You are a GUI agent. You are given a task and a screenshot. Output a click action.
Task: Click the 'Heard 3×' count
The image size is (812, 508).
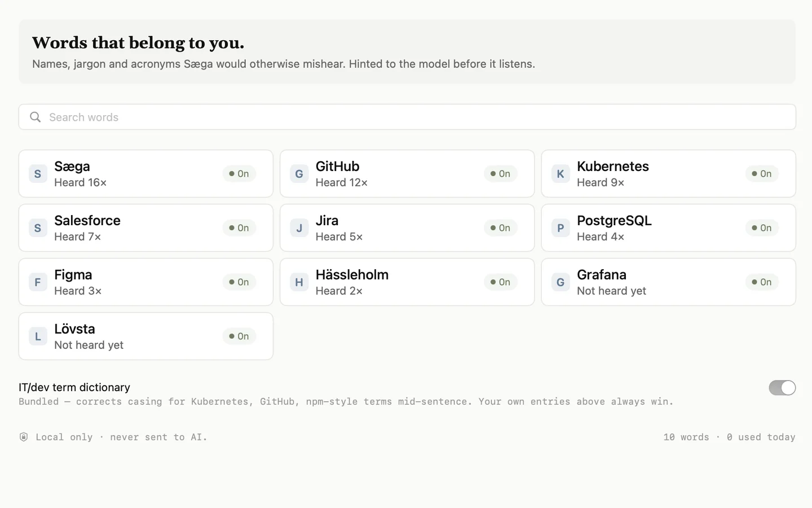pos(78,291)
